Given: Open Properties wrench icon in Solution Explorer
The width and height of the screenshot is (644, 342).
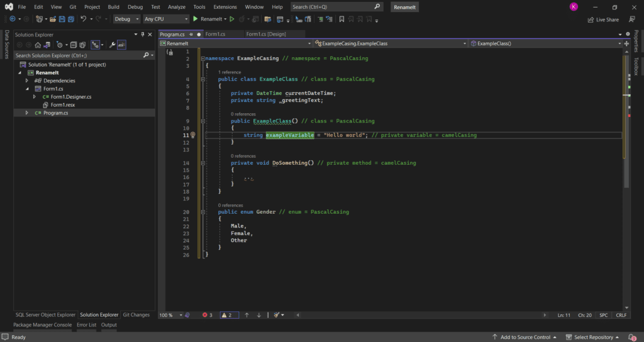Looking at the screenshot, I should coord(112,45).
